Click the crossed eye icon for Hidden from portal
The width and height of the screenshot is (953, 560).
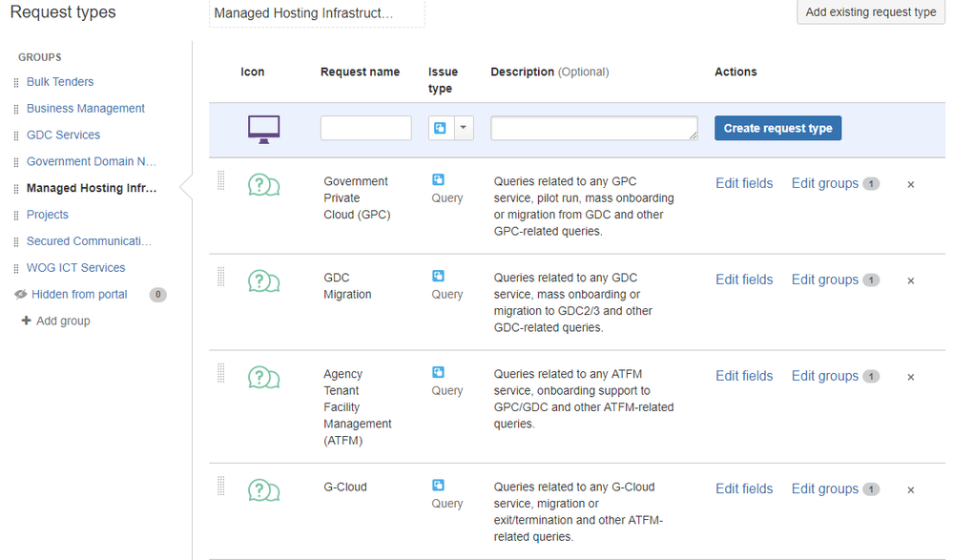click(21, 294)
